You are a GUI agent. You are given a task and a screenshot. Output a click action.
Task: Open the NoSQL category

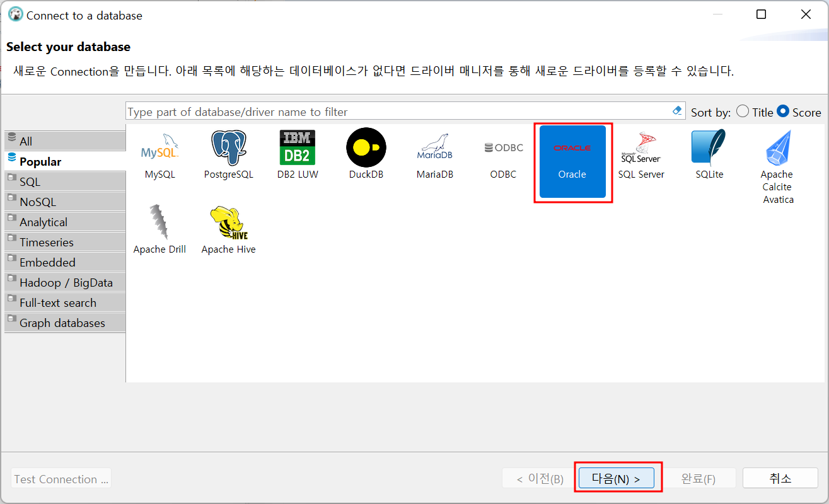(65, 202)
